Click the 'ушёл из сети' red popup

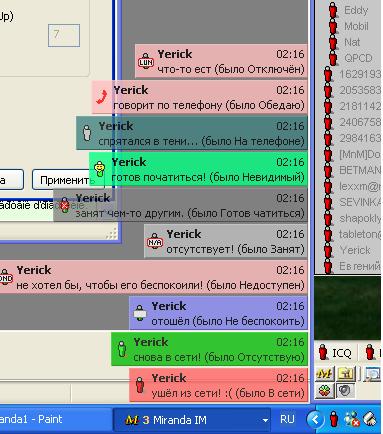tap(218, 386)
